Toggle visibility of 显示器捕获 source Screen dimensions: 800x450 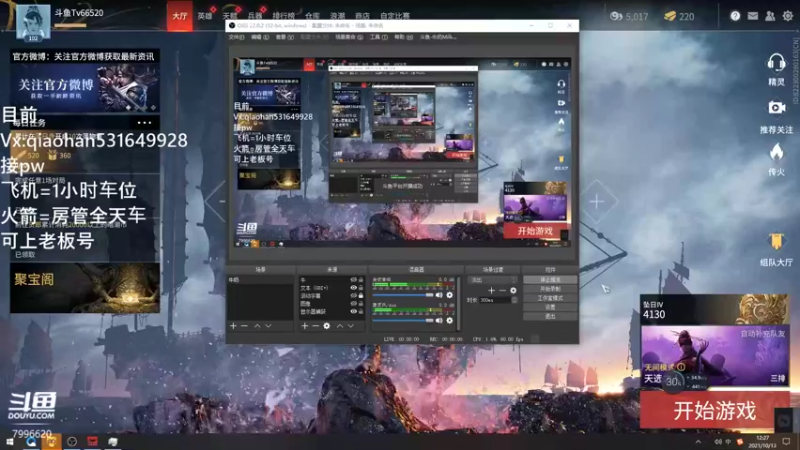[353, 311]
